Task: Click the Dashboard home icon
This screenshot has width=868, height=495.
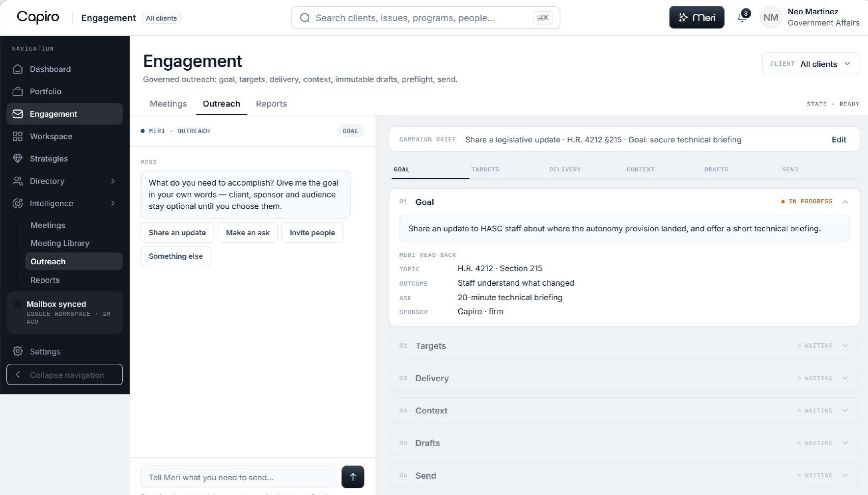Action: [18, 69]
